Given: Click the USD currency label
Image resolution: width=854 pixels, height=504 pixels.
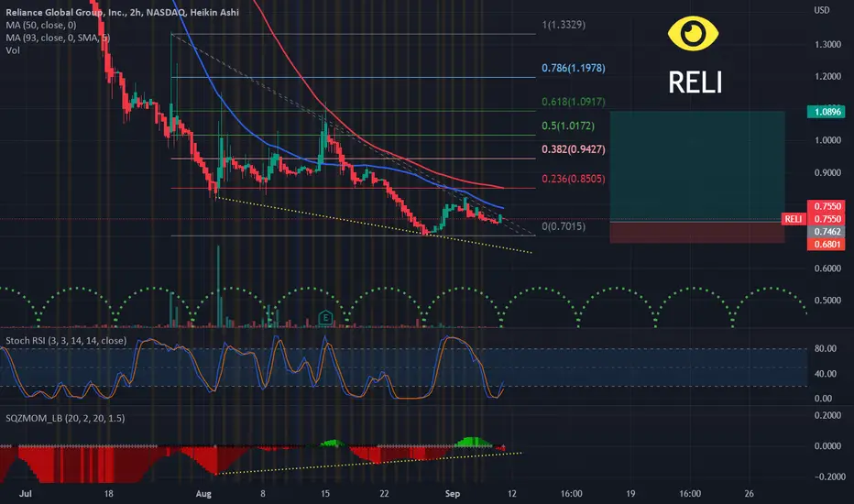Looking at the screenshot, I should coord(821,10).
